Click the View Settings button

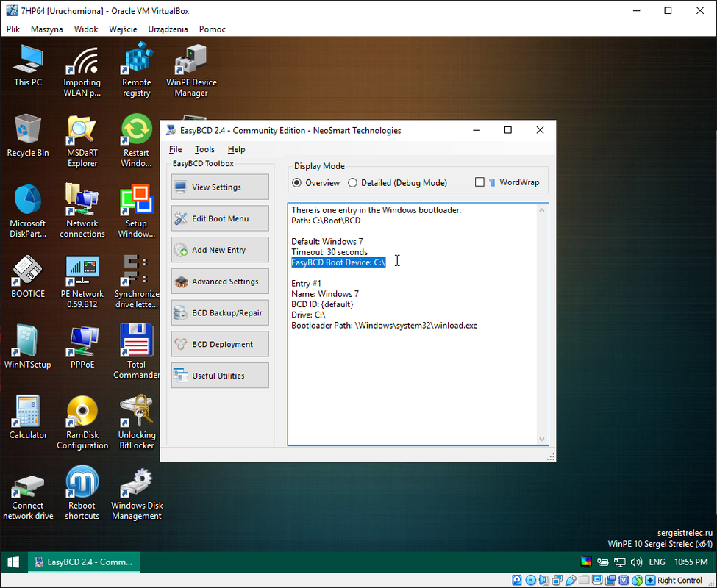tap(220, 187)
